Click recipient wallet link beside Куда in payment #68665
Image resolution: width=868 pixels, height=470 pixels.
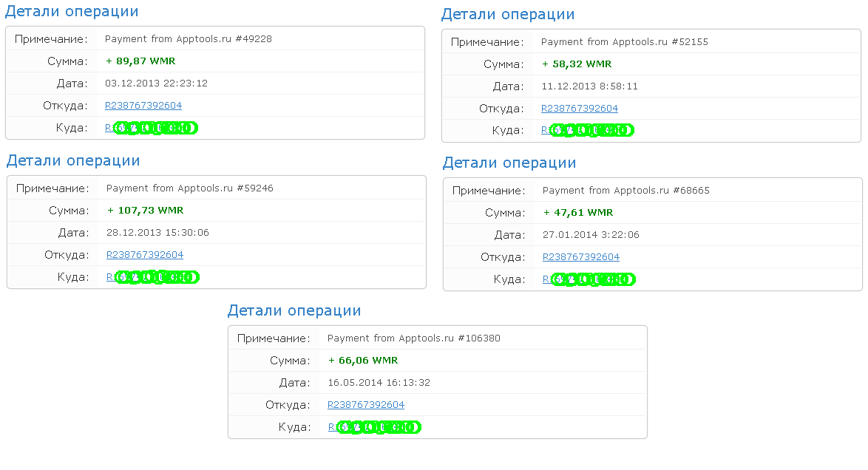point(589,279)
